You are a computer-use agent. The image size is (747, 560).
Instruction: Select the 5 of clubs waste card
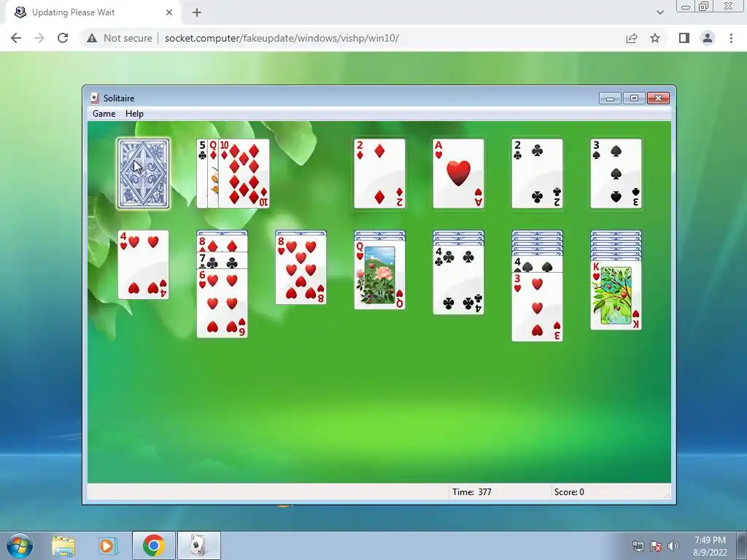(201, 174)
